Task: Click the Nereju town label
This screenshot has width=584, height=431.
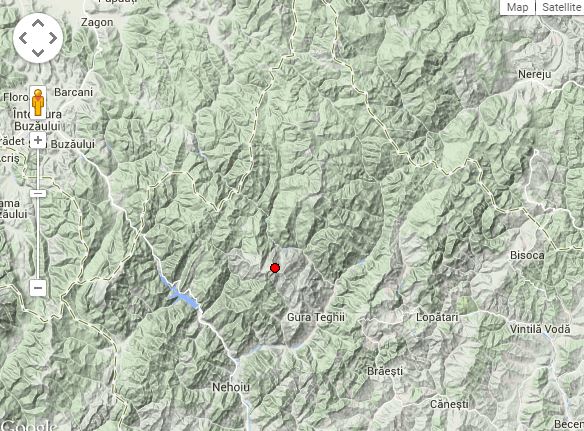Action: click(534, 74)
